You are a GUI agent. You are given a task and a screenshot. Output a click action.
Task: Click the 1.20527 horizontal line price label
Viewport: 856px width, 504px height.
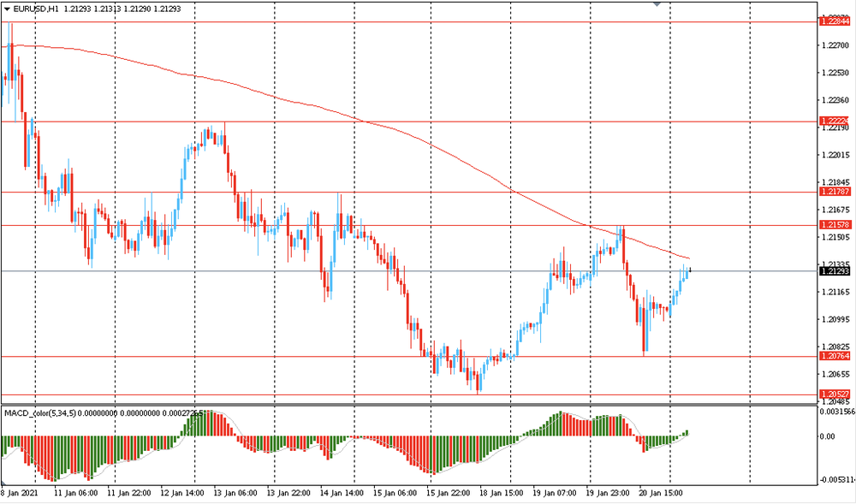[x=835, y=394]
